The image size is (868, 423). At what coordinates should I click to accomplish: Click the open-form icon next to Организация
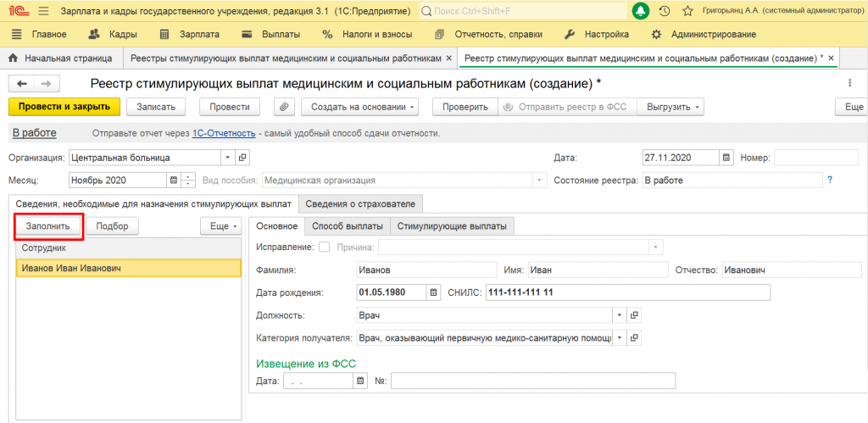(243, 158)
